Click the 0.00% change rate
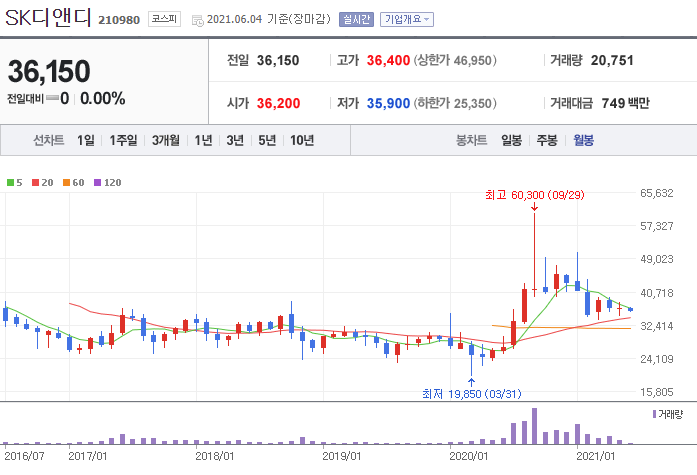The width and height of the screenshot is (697, 475). pos(103,98)
